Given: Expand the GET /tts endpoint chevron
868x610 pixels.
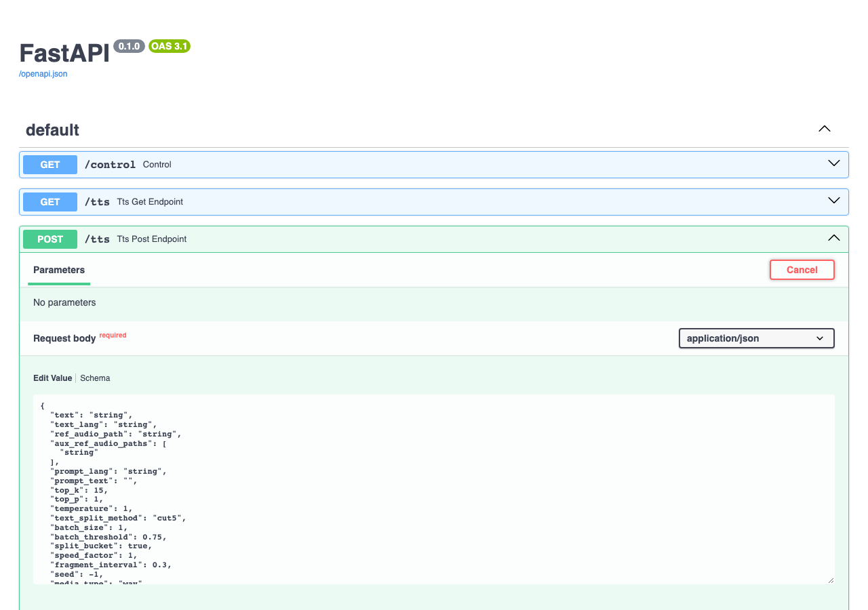Looking at the screenshot, I should coord(834,201).
